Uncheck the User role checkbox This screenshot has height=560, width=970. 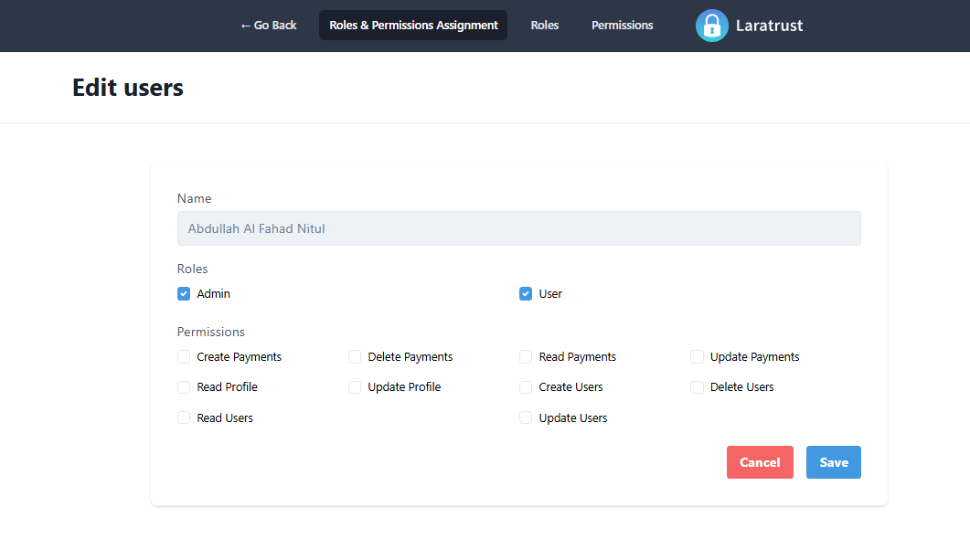(x=525, y=293)
